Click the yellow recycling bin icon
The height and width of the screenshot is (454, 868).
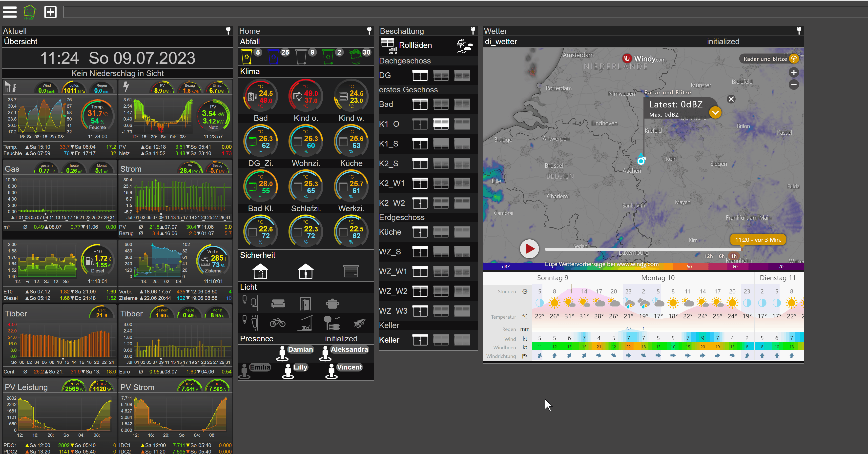point(247,57)
